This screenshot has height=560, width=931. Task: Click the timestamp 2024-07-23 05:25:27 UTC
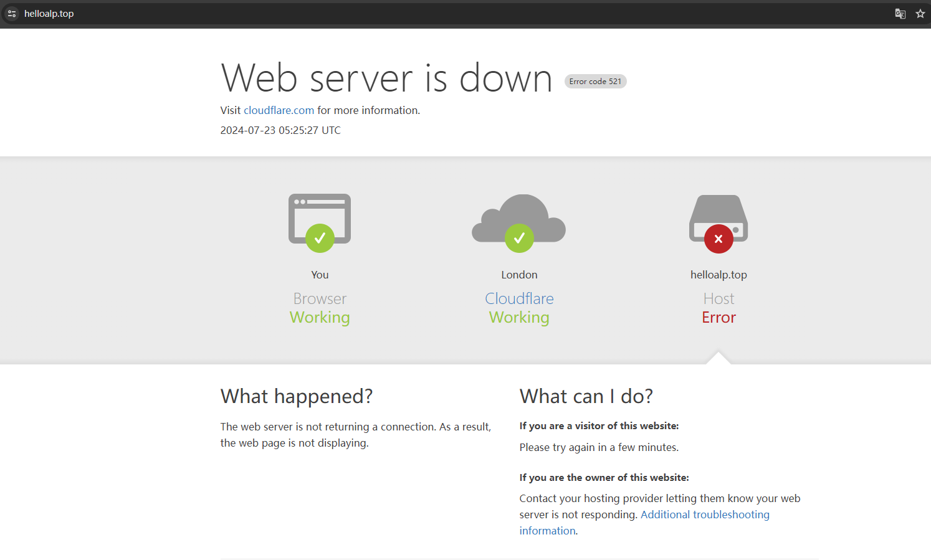coord(280,130)
